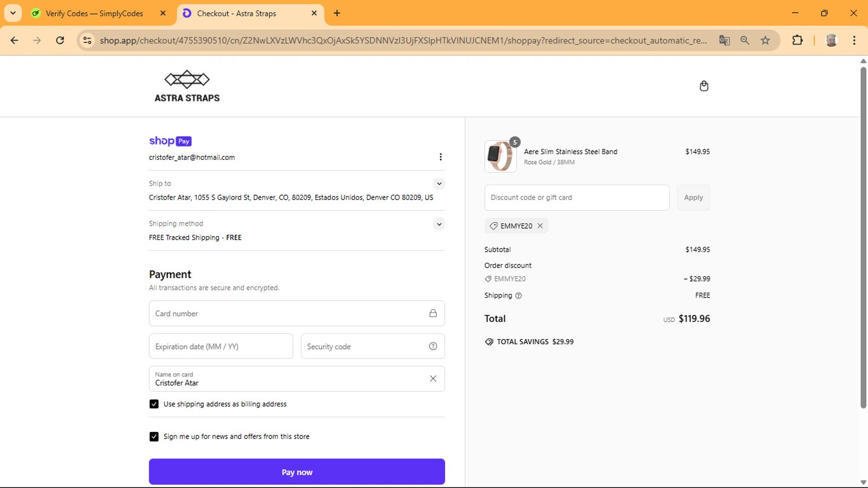
Task: Click the scrollbar down arrow
Action: (x=863, y=482)
